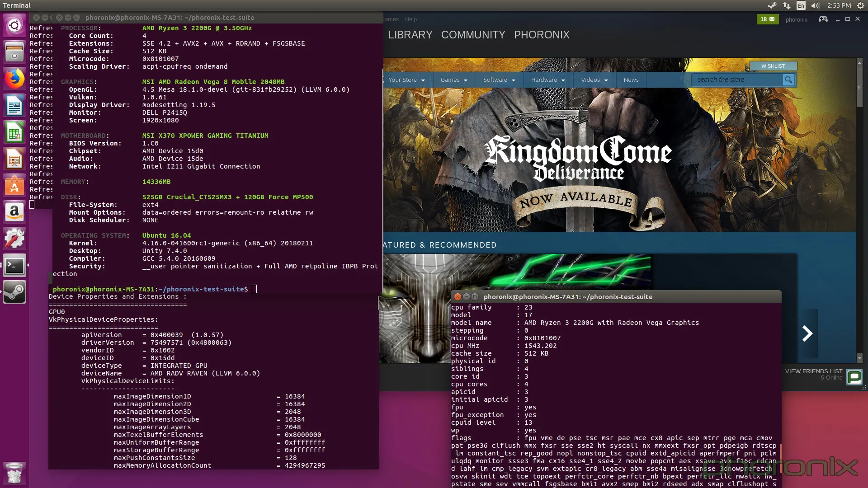This screenshot has width=868, height=488.
Task: Click 'MSI X370 XPOWER GAMING TITANIUM' text
Action: click(205, 136)
